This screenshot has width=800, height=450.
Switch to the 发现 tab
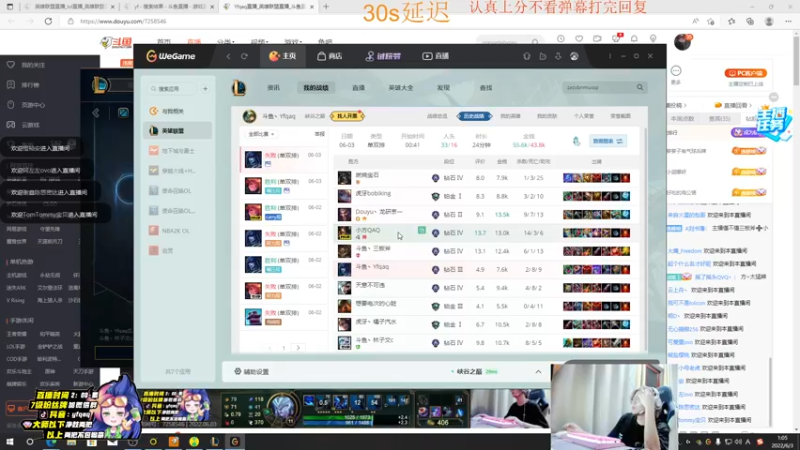point(443,88)
